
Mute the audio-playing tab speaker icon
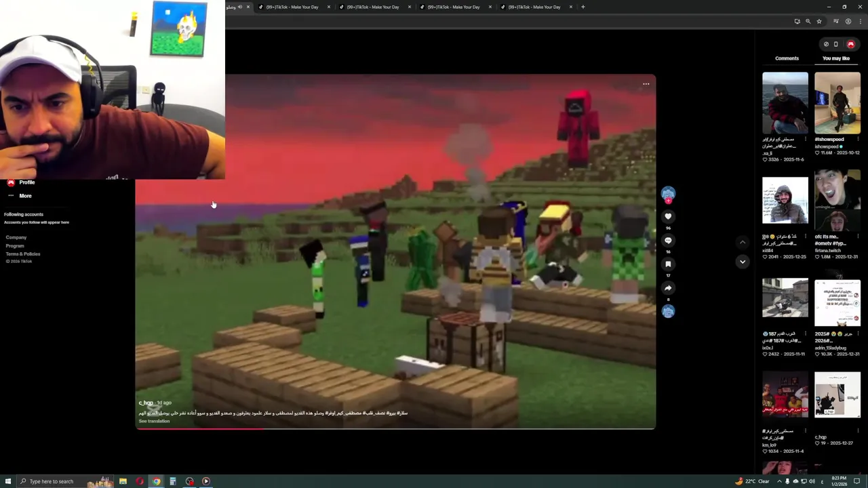point(239,7)
